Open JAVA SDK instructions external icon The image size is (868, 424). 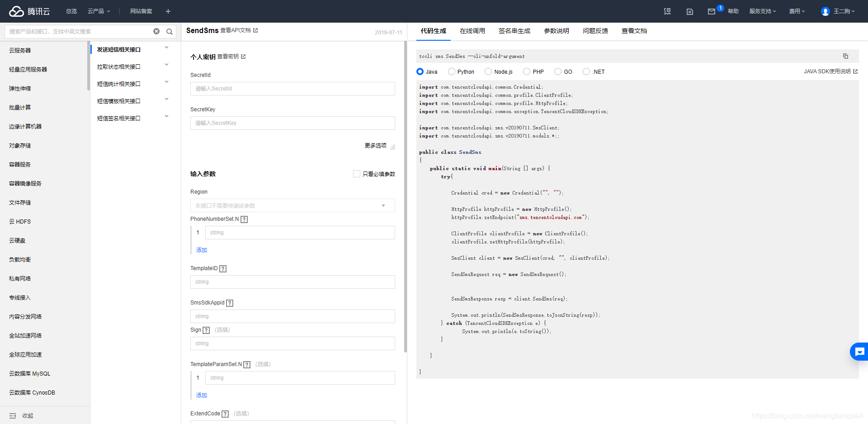coord(855,71)
